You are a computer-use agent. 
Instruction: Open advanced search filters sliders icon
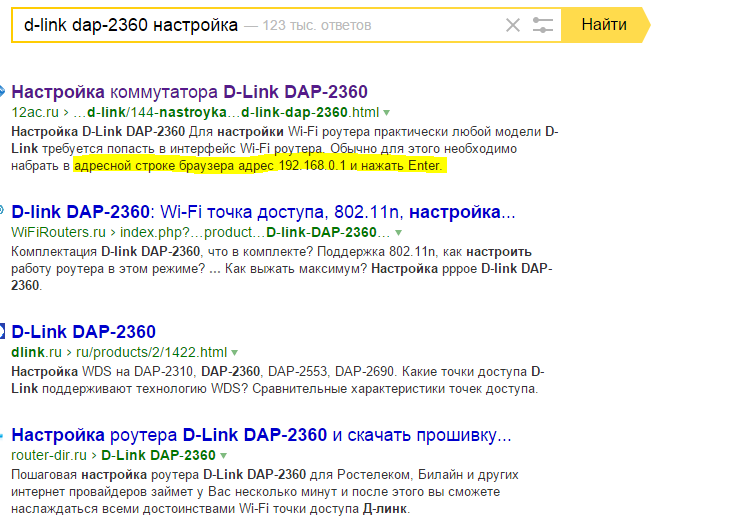[543, 25]
